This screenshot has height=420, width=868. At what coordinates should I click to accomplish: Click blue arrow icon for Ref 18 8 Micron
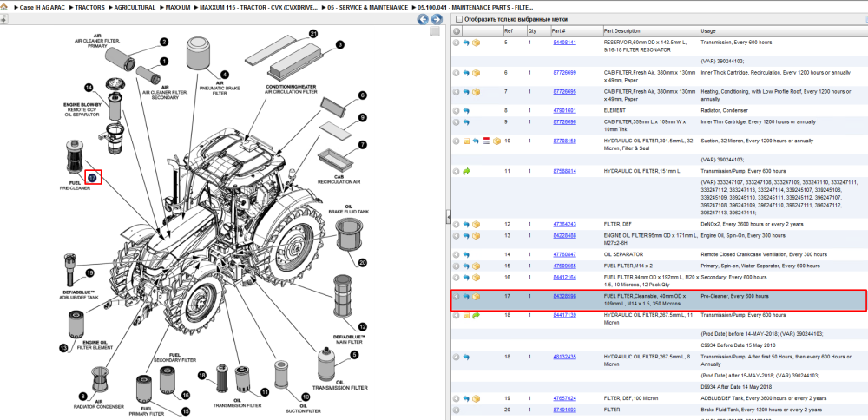pos(466,357)
